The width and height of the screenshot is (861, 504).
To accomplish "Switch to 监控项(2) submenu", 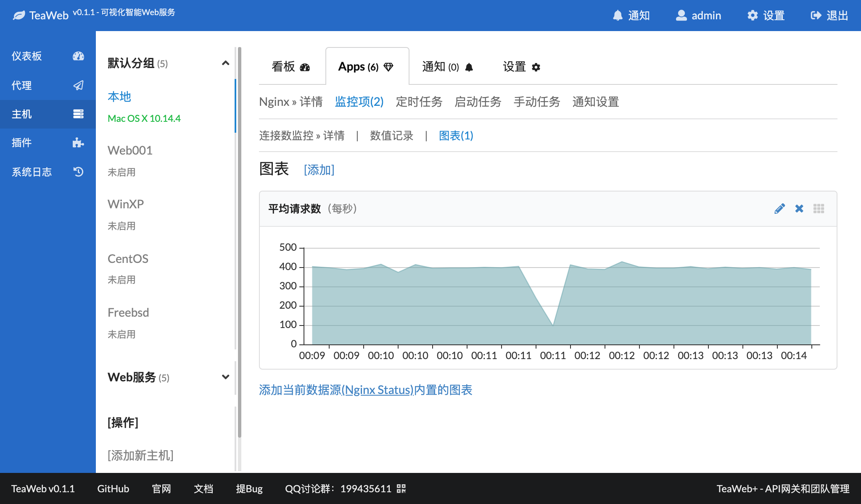I will [x=359, y=102].
